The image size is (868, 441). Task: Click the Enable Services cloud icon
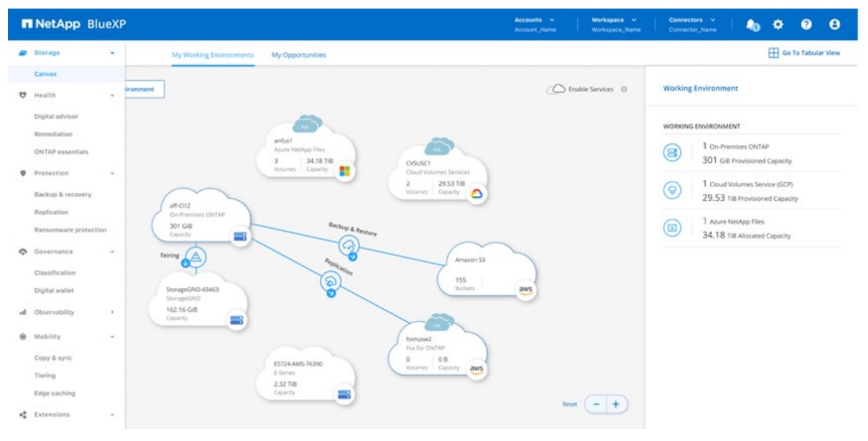555,89
